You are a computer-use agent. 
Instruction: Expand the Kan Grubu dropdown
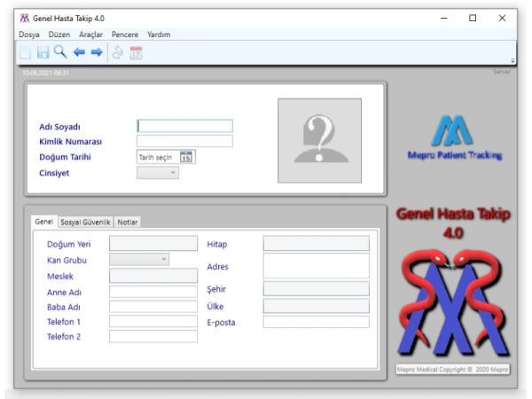coord(139,259)
